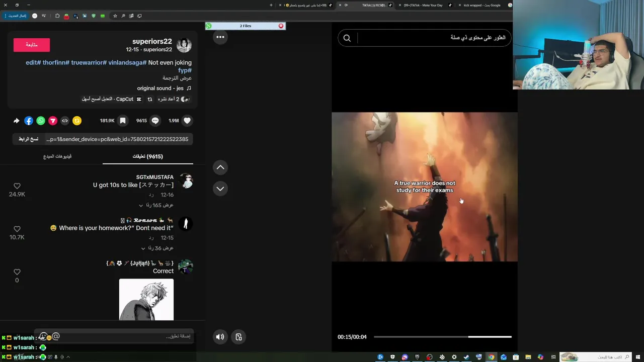644x362 pixels.
Task: Open the #vinlandsaga hashtag
Action: click(x=127, y=63)
